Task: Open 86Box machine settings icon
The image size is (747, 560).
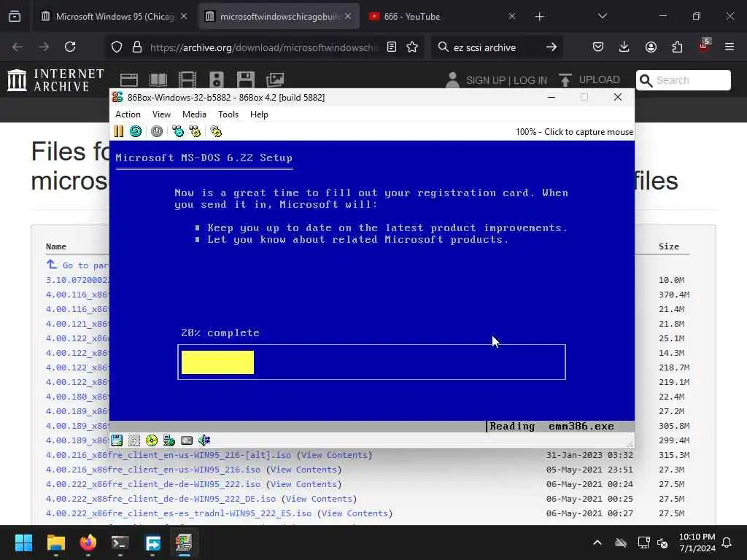Action: point(216,131)
